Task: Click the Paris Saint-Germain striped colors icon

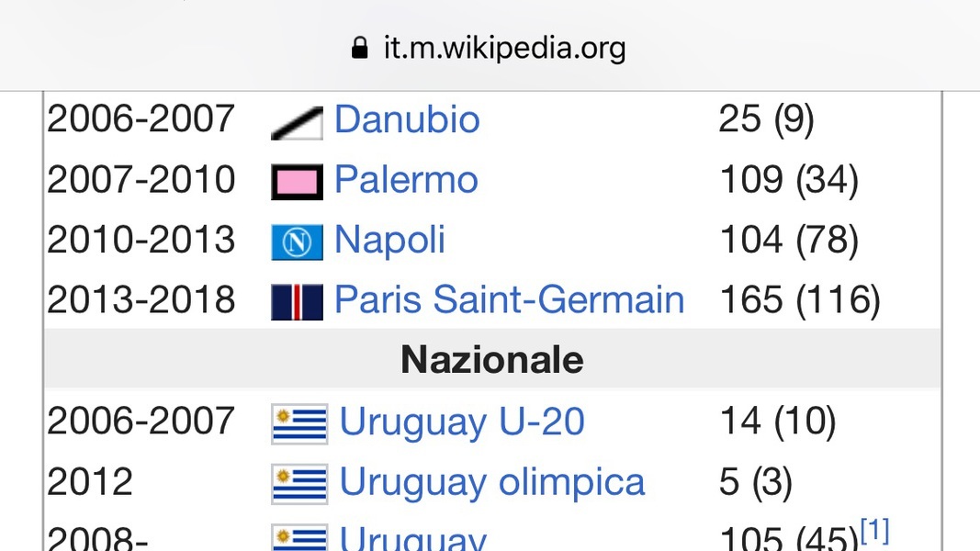Action: coord(297,302)
